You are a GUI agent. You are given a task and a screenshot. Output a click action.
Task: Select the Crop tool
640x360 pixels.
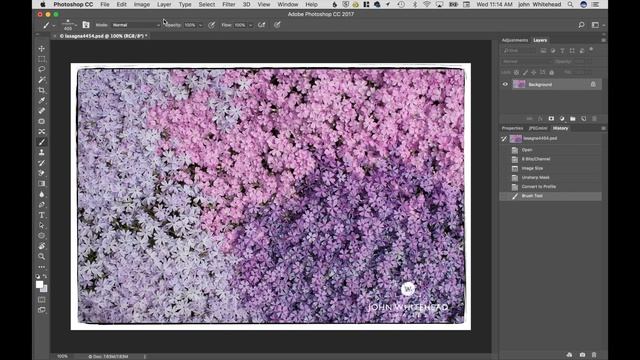click(42, 90)
